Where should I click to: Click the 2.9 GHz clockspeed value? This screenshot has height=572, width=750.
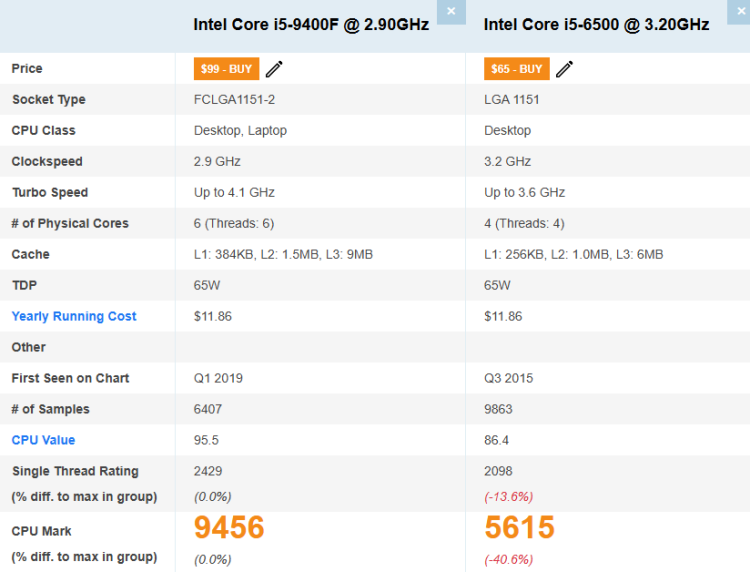(x=217, y=162)
